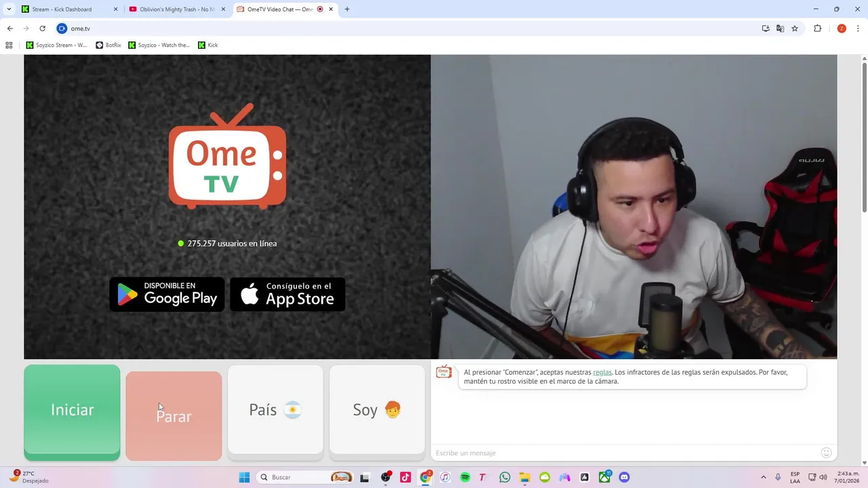Screen dimensions: 868x488
Task: Open OBS Studio from taskbar
Action: point(386,477)
